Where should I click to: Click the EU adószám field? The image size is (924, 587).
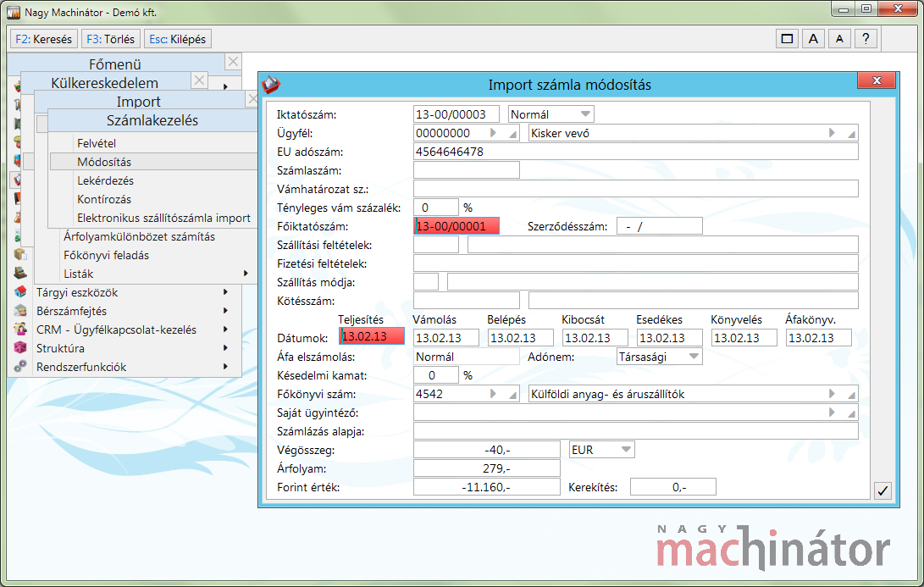pyautogui.click(x=636, y=152)
